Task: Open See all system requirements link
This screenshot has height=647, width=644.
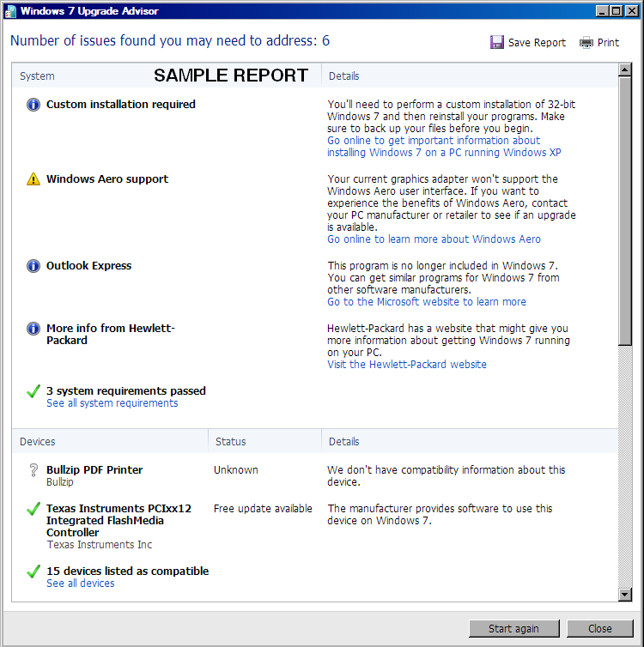Action: click(x=112, y=403)
